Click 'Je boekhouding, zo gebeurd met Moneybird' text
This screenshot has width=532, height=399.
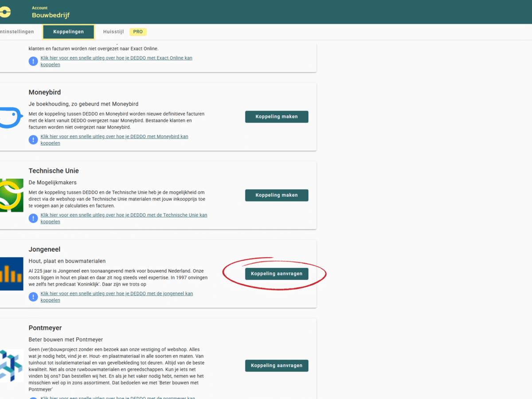click(x=83, y=104)
